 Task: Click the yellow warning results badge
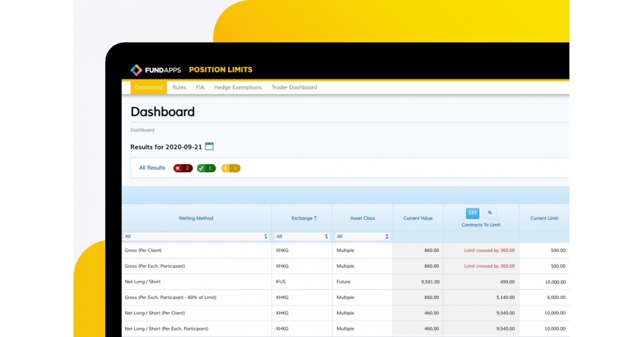(x=230, y=167)
